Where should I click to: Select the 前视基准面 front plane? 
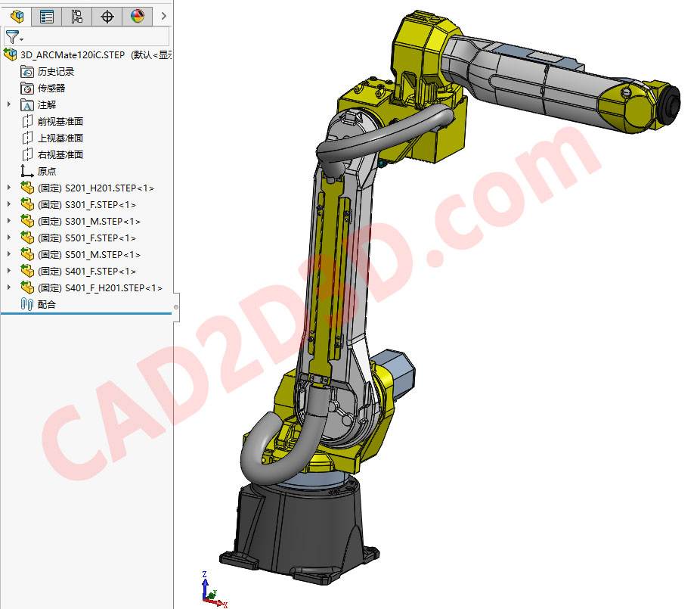pyautogui.click(x=59, y=121)
